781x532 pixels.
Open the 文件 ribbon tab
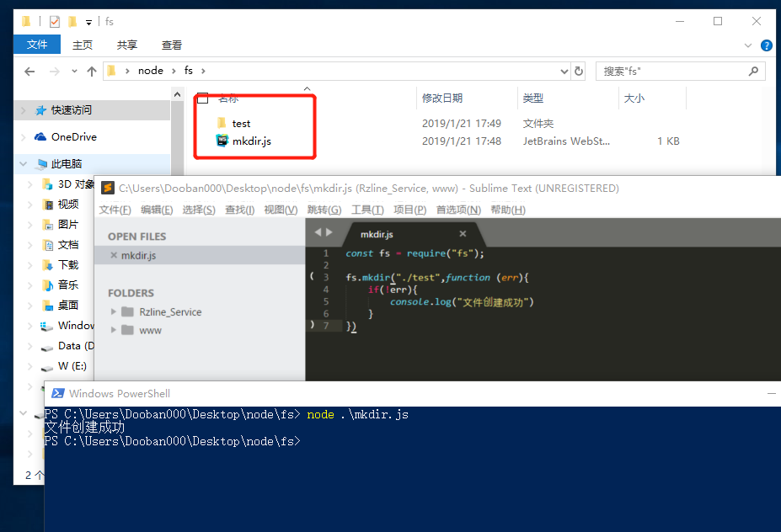37,45
